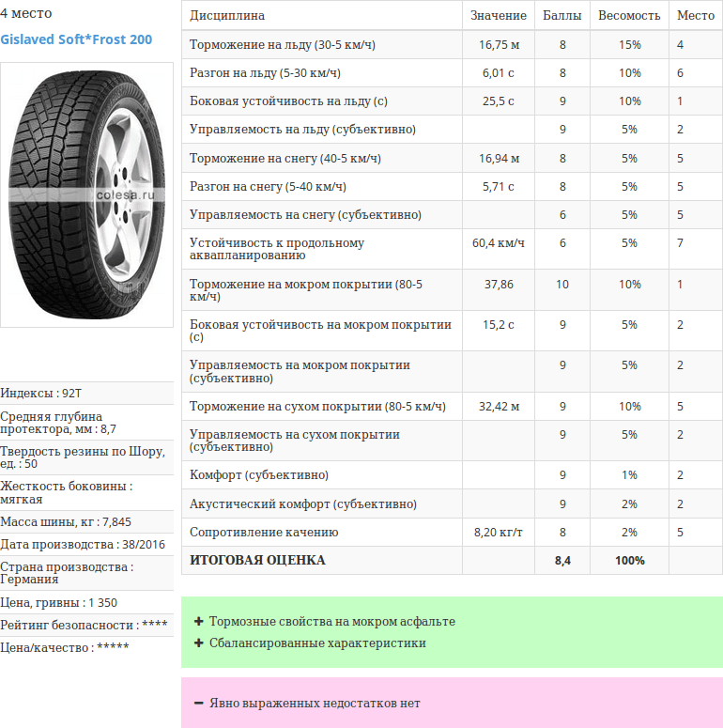The width and height of the screenshot is (723, 728).
Task: Click the Дисциплина column header
Action: 227,16
